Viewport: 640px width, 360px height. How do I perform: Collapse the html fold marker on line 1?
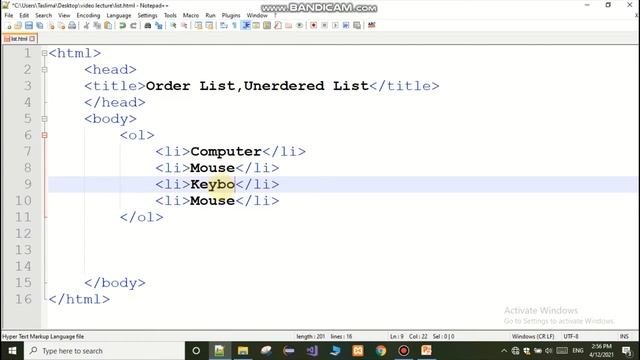point(44,53)
